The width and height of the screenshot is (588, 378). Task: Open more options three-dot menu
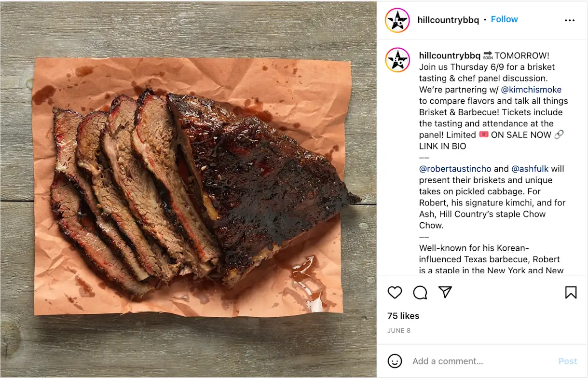point(570,20)
